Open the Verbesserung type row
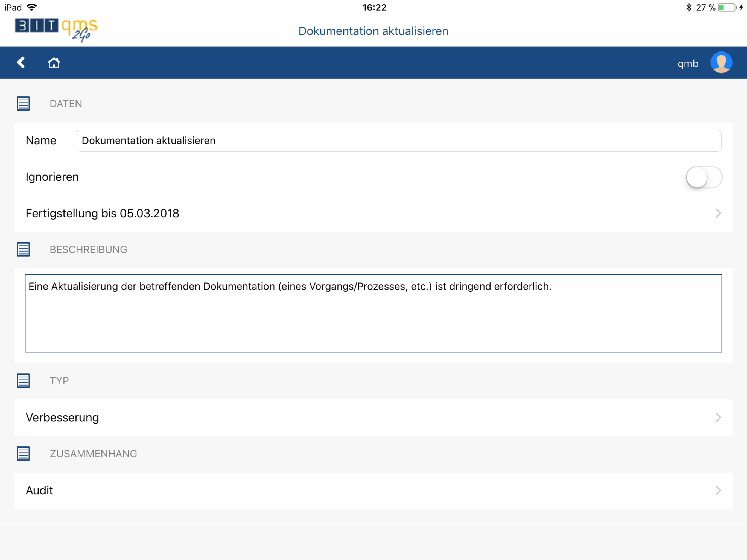The image size is (747, 560). point(373,418)
